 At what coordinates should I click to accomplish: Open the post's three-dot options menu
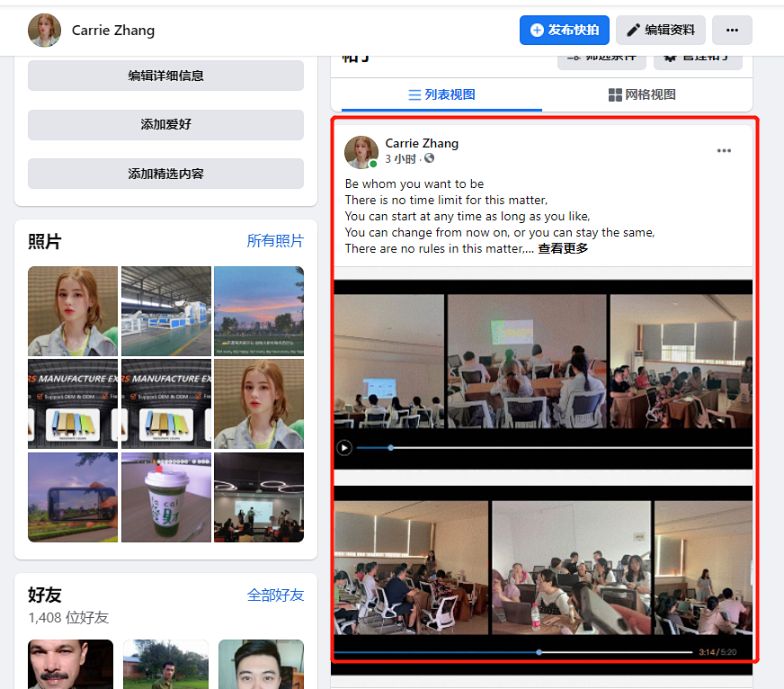pyautogui.click(x=724, y=151)
